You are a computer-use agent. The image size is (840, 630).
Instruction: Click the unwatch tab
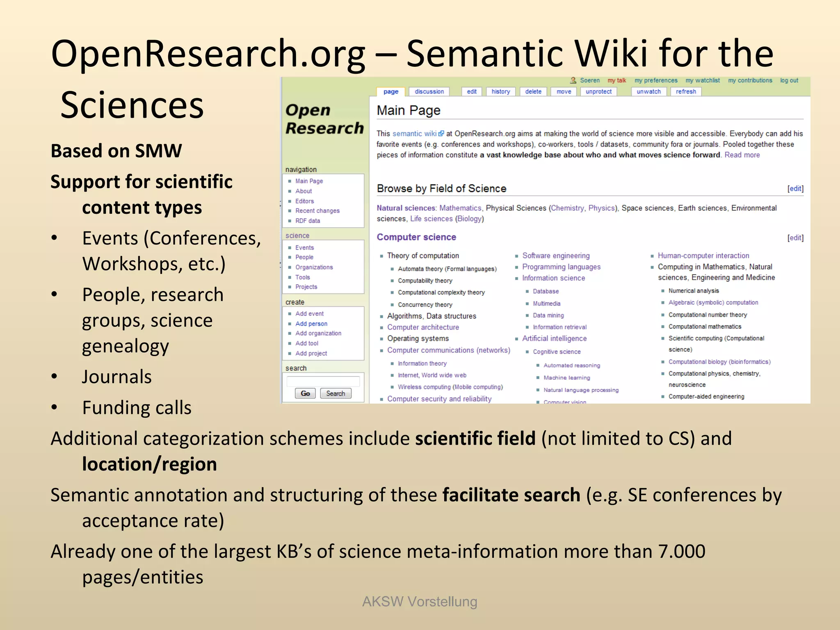tap(648, 91)
